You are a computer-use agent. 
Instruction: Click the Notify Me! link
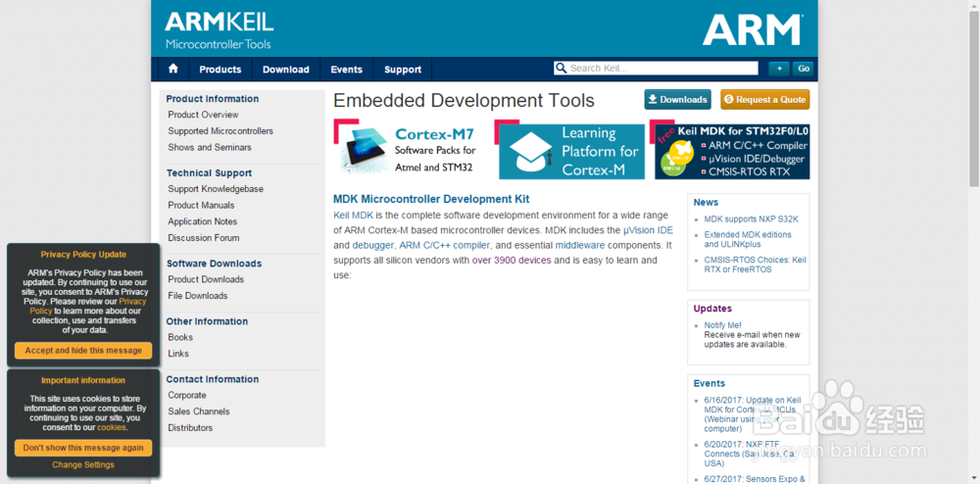coord(722,324)
